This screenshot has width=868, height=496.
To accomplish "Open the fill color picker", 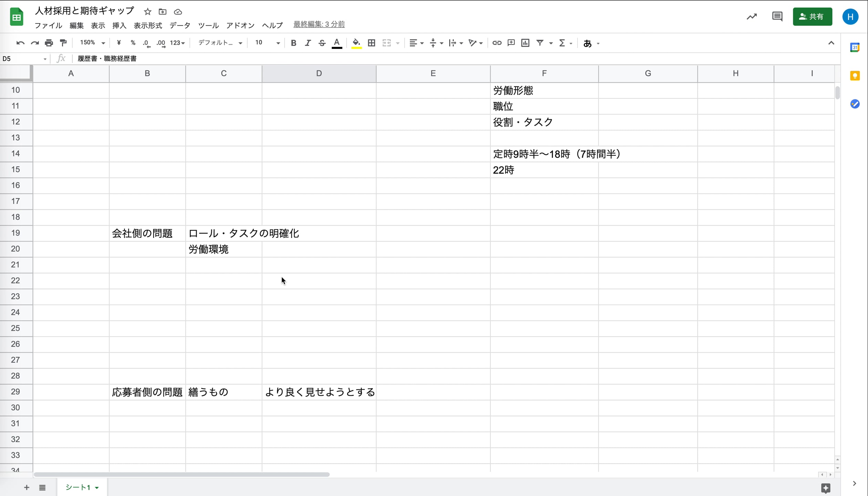I will (356, 43).
